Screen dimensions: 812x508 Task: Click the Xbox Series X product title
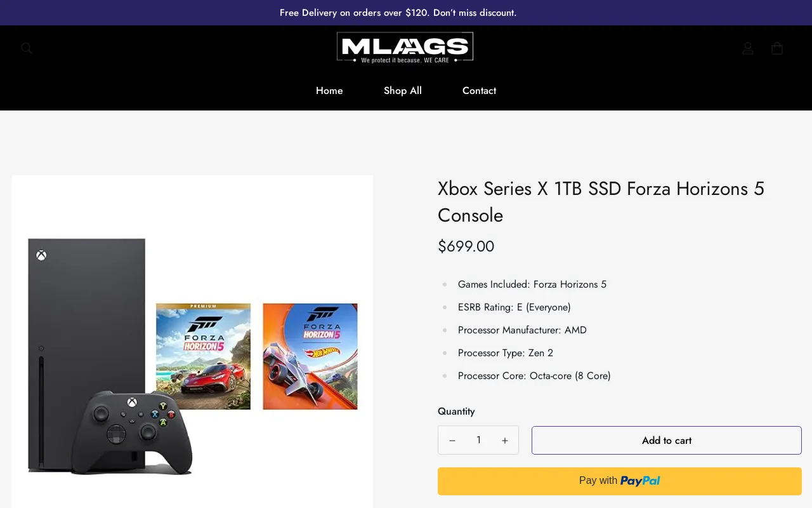pyautogui.click(x=600, y=202)
